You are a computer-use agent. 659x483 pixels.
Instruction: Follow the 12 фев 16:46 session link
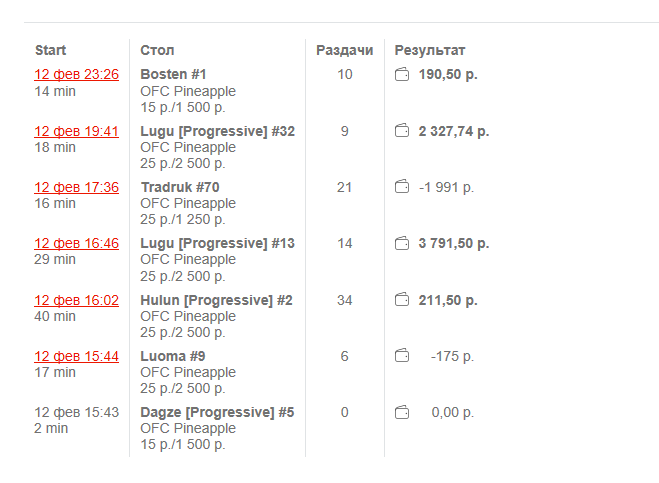tap(77, 243)
